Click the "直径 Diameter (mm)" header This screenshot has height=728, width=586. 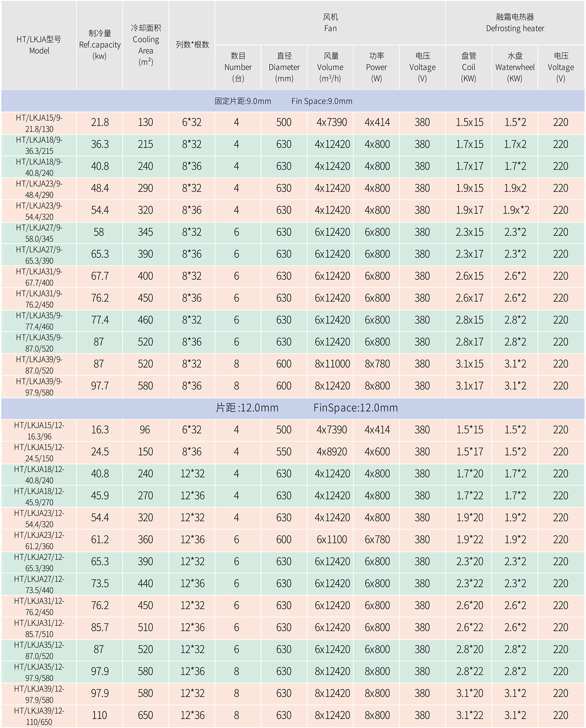pyautogui.click(x=284, y=67)
